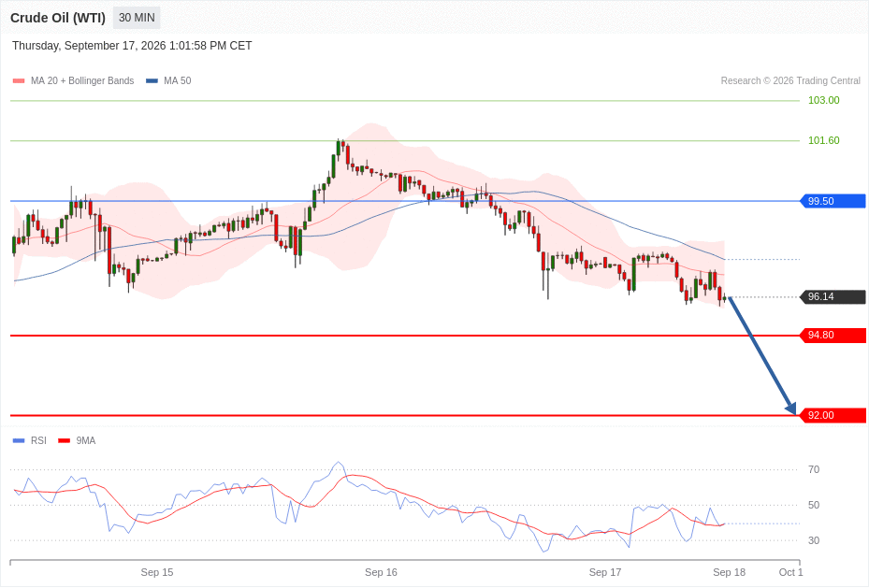This screenshot has width=869, height=588.
Task: Click the Sep 16 date axis label
Action: [381, 572]
